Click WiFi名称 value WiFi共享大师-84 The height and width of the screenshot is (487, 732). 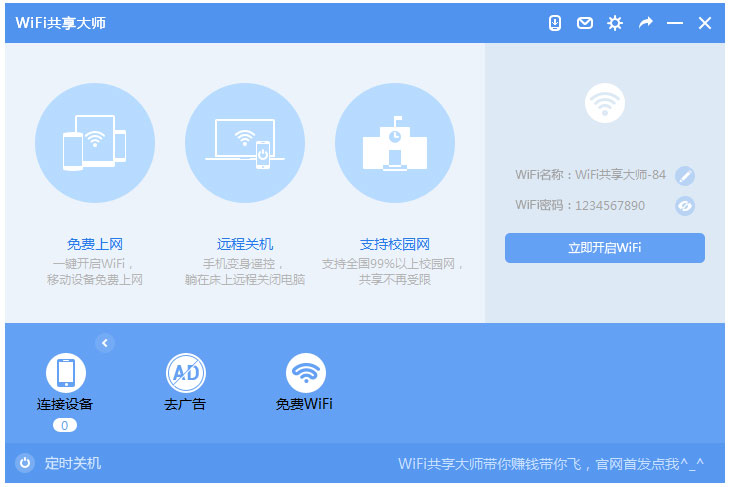point(620,175)
